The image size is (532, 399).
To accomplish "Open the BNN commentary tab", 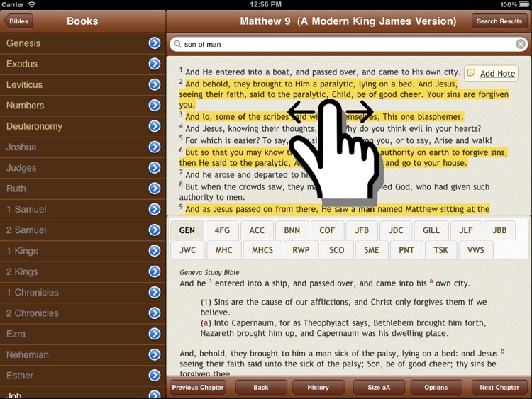I will tap(292, 230).
